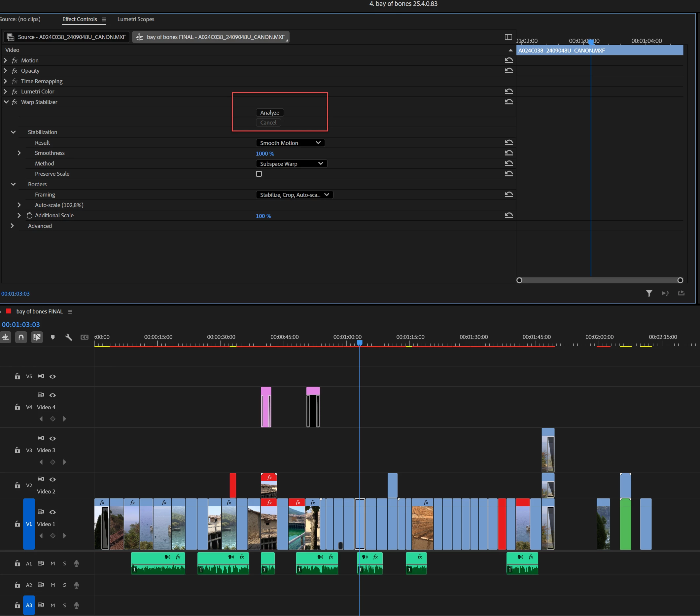The height and width of the screenshot is (616, 700).
Task: Toggle Snap in Timeline magnet icon
Action: coord(21,337)
